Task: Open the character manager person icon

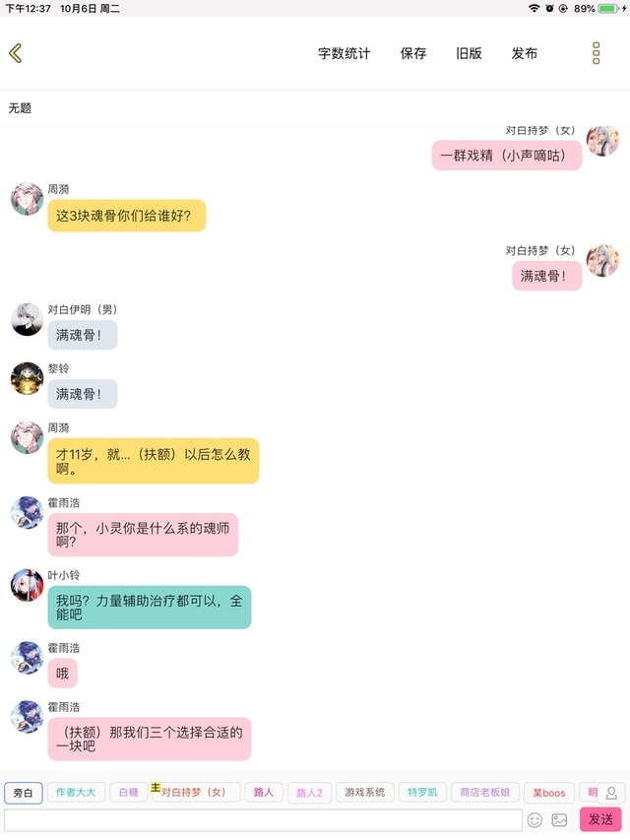Action: click(611, 793)
